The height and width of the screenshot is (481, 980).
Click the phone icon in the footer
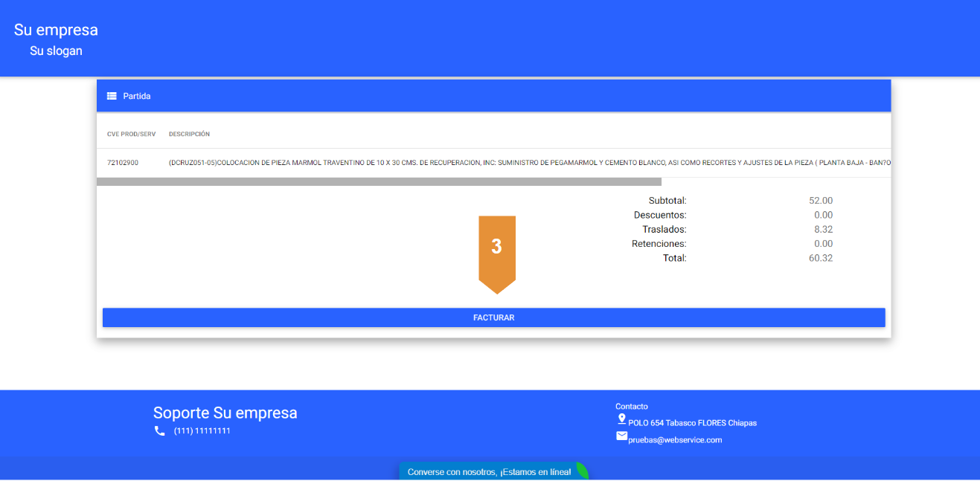click(x=159, y=430)
